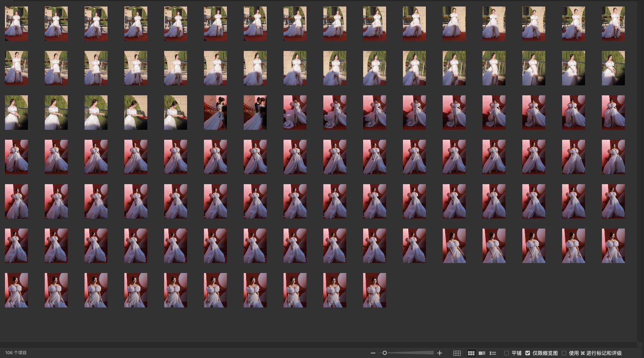The height and width of the screenshot is (358, 644).
Task: Select the first thumbnail in the fourth row
Action: (x=16, y=157)
